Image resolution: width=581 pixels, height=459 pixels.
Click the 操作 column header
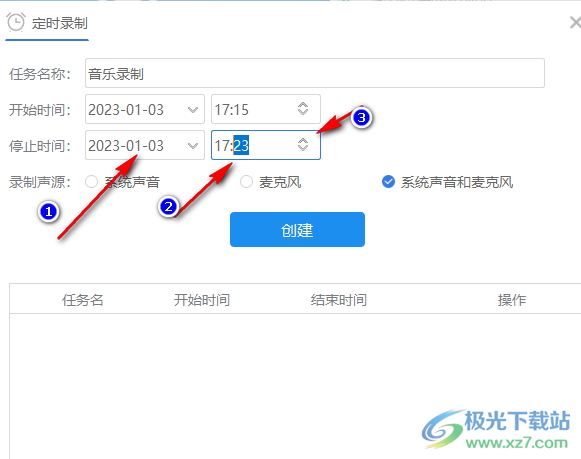point(512,300)
